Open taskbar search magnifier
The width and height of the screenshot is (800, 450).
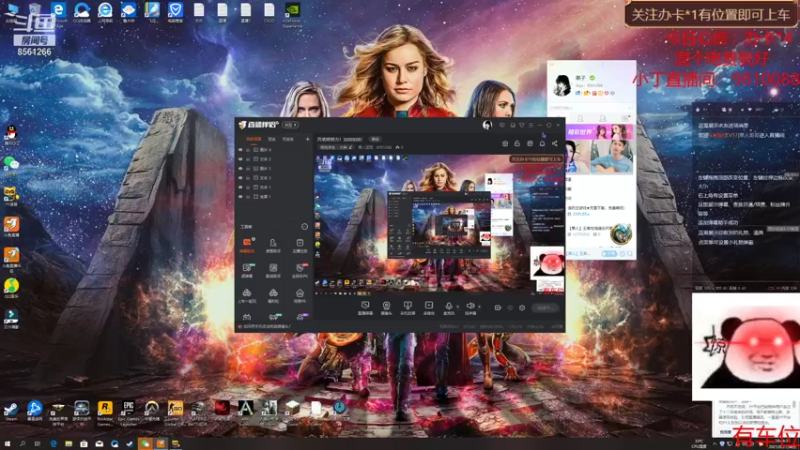coord(22,444)
